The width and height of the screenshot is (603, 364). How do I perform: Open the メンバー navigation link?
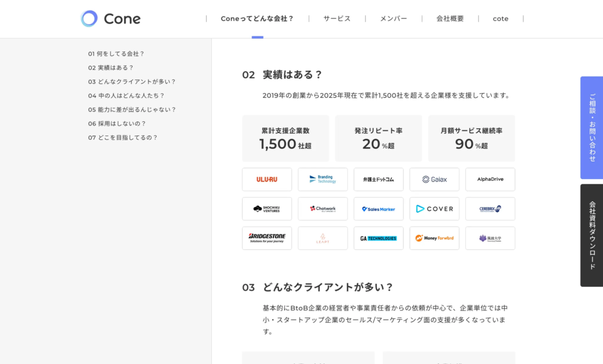pyautogui.click(x=393, y=19)
